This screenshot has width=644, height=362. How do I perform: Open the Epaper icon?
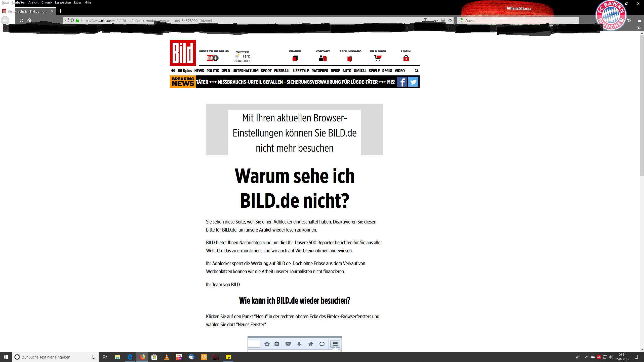tap(295, 58)
